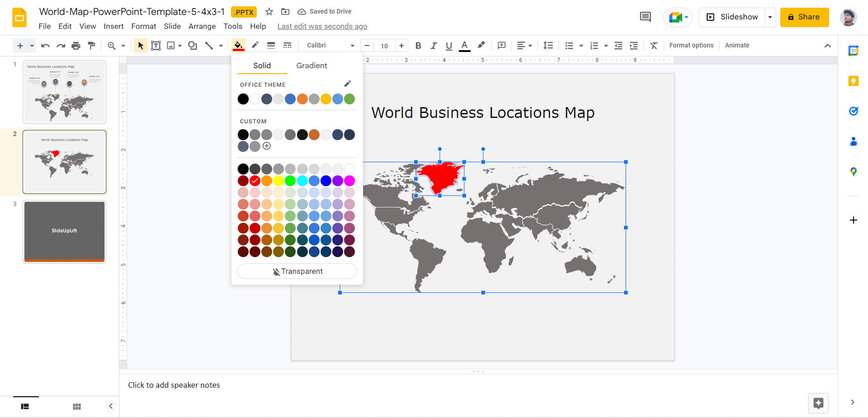Open the Arrange menu
The width and height of the screenshot is (868, 418).
[202, 26]
